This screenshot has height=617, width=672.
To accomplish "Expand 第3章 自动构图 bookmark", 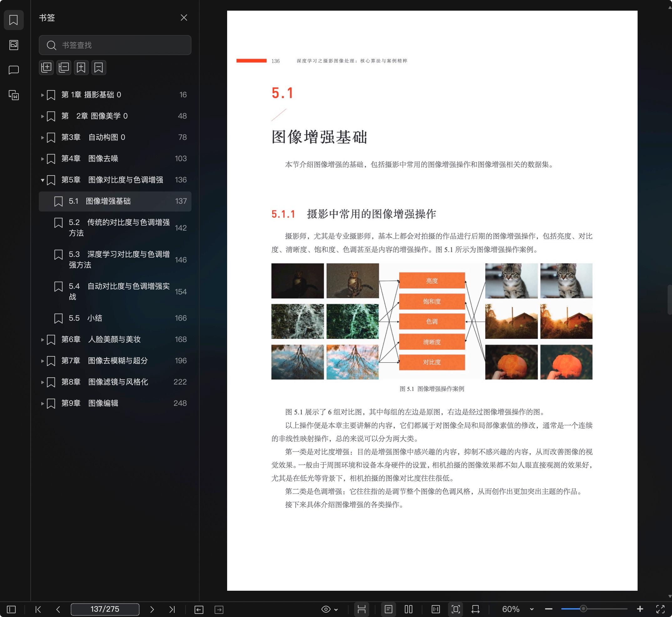I will click(43, 138).
